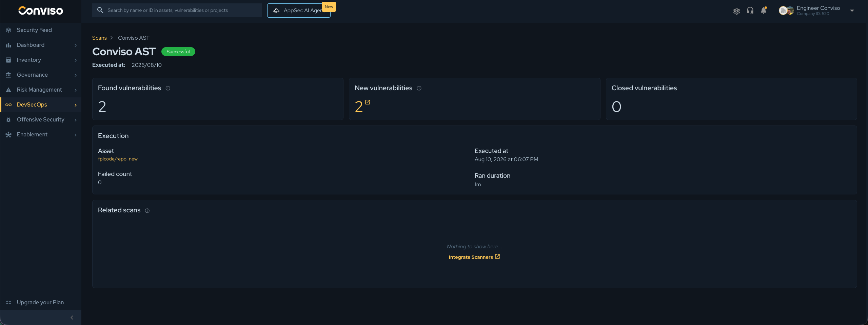Click Related scans info icon

click(147, 211)
